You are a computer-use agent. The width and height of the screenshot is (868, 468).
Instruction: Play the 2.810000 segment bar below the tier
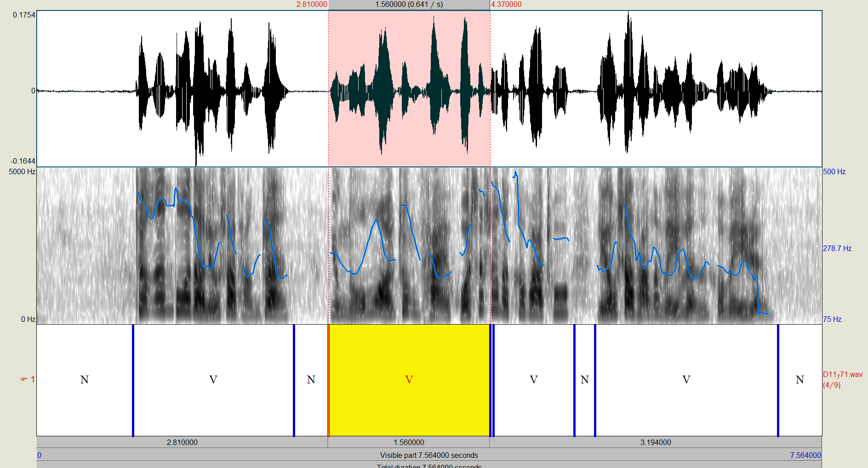(182, 442)
